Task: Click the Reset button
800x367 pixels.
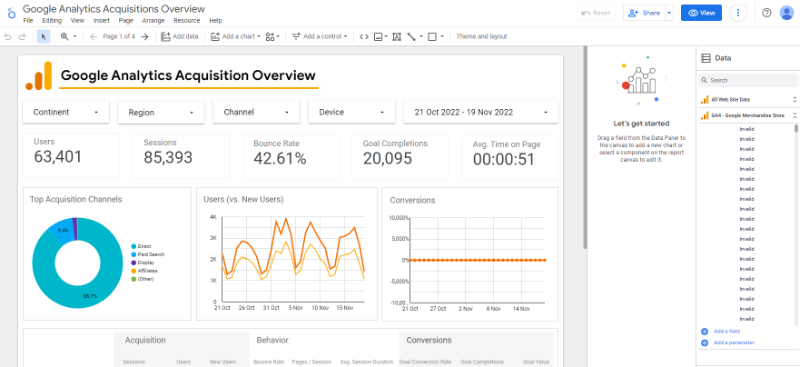Action: [x=596, y=13]
